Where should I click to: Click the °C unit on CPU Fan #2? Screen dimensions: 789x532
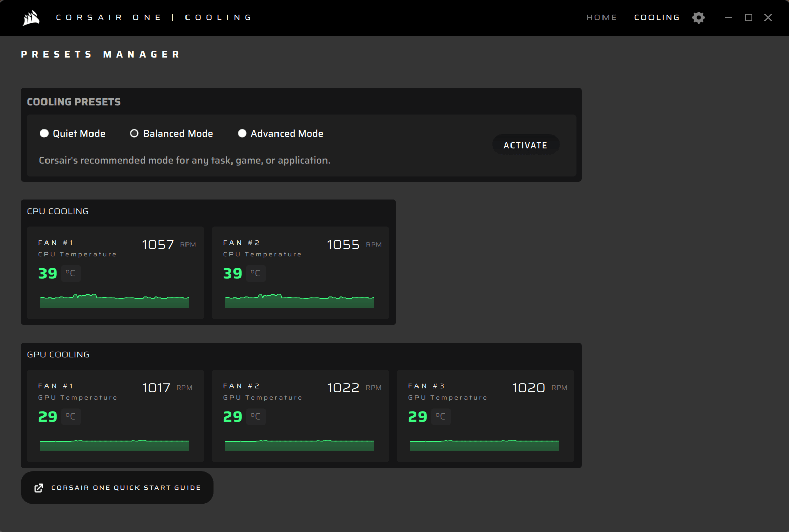[256, 273]
